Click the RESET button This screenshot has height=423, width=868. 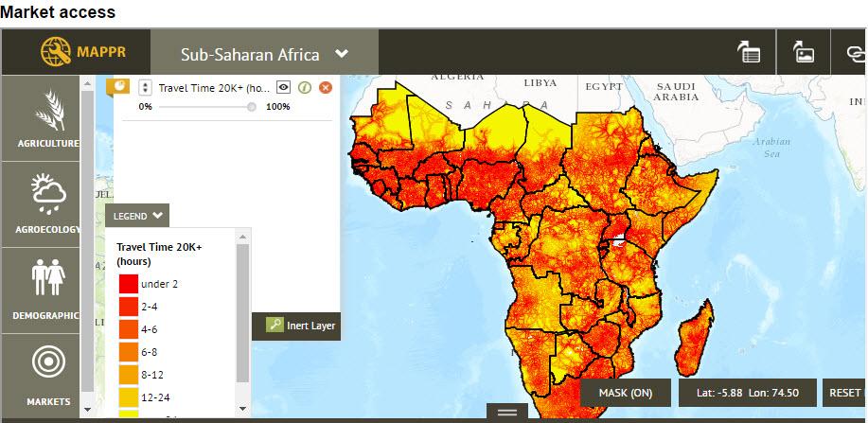pos(844,393)
